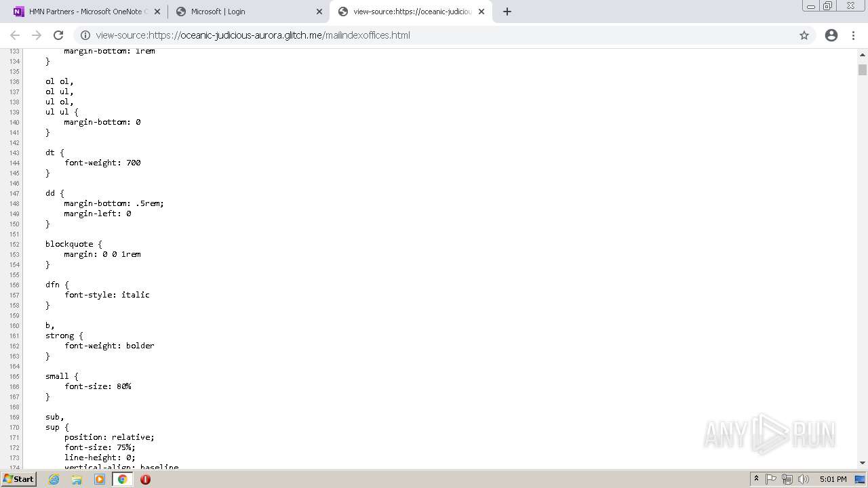Screen dimensions: 868x488
Task: Click 'blockquote {' source line
Action: [74, 244]
